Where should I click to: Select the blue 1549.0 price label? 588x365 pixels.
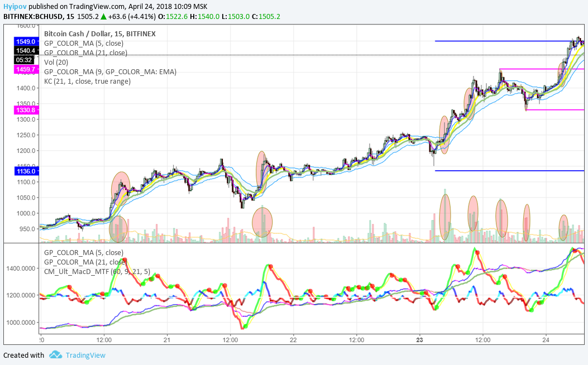click(26, 41)
